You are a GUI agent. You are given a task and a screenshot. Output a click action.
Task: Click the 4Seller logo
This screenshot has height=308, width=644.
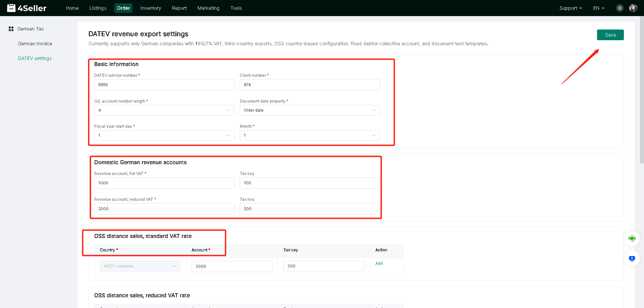click(27, 8)
